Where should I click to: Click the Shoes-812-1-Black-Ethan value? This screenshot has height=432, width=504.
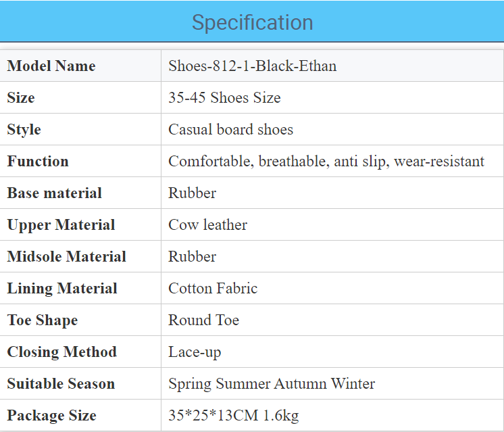click(x=252, y=66)
